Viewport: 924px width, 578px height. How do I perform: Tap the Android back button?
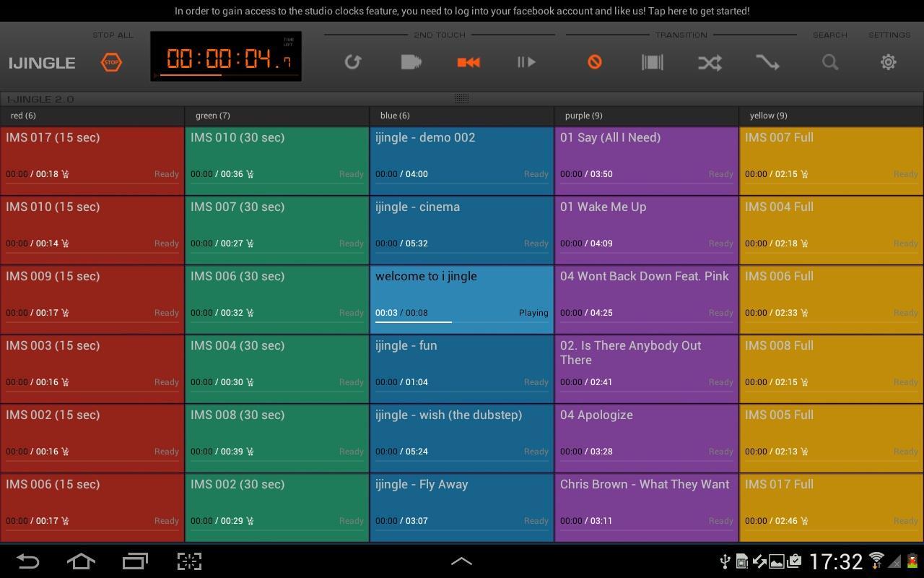pos(27,561)
